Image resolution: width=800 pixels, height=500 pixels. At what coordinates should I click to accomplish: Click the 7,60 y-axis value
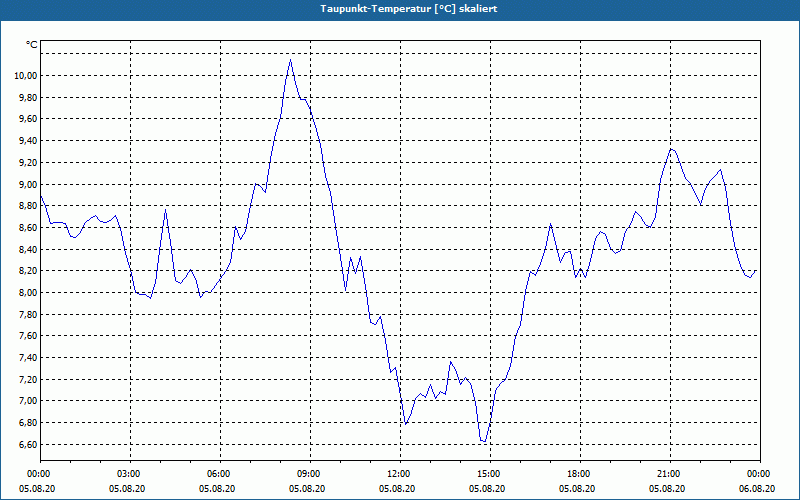pyautogui.click(x=28, y=336)
